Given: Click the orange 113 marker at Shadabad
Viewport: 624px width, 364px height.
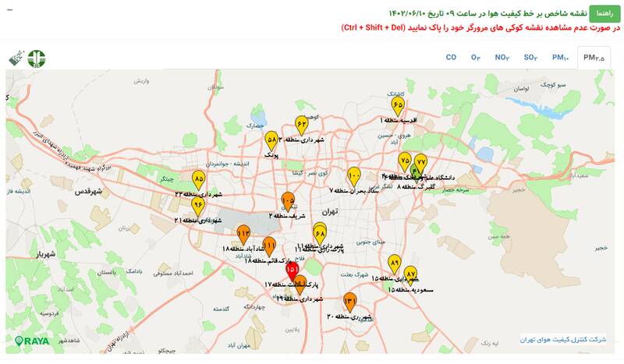Looking at the screenshot, I should click(243, 234).
